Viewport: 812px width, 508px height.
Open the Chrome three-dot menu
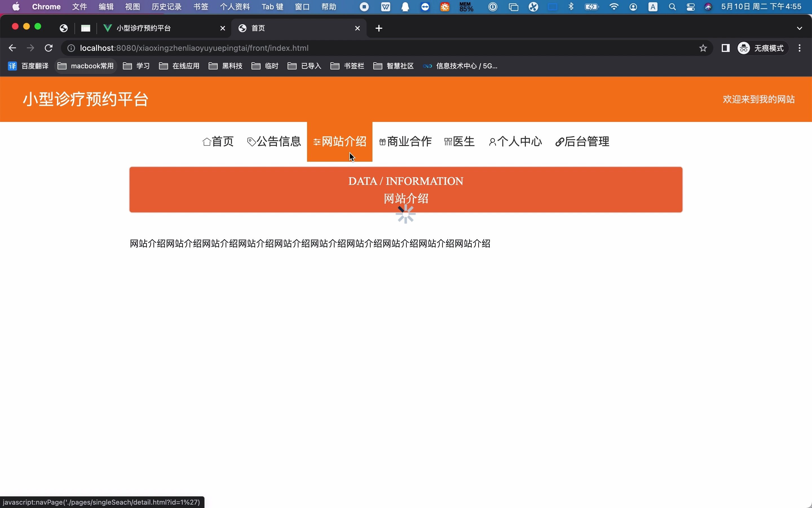800,48
